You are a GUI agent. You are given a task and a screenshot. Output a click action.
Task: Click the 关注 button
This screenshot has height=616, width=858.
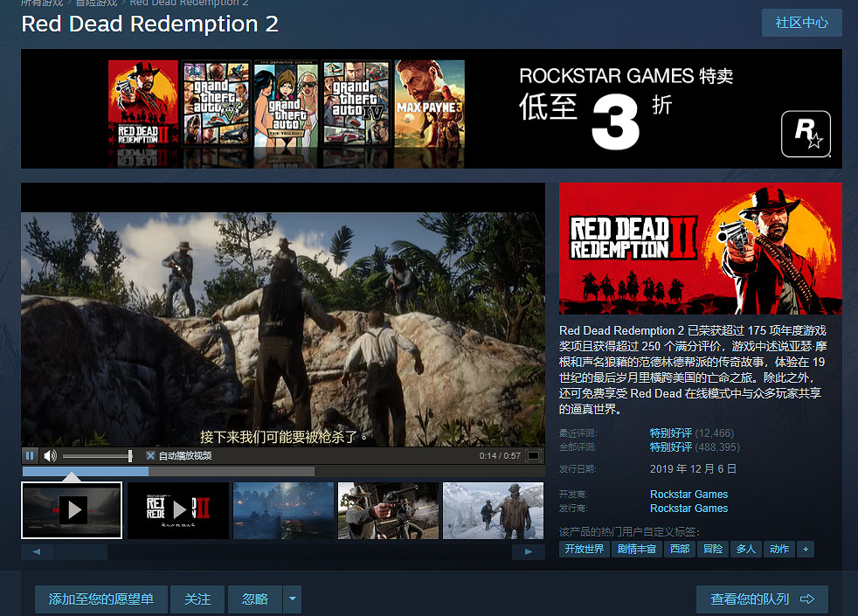197,599
